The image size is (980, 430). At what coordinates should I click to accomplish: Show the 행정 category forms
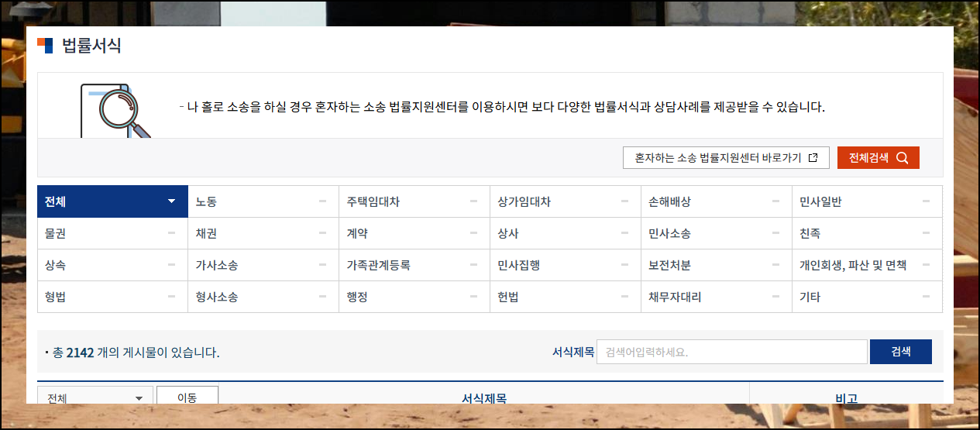tap(414, 297)
